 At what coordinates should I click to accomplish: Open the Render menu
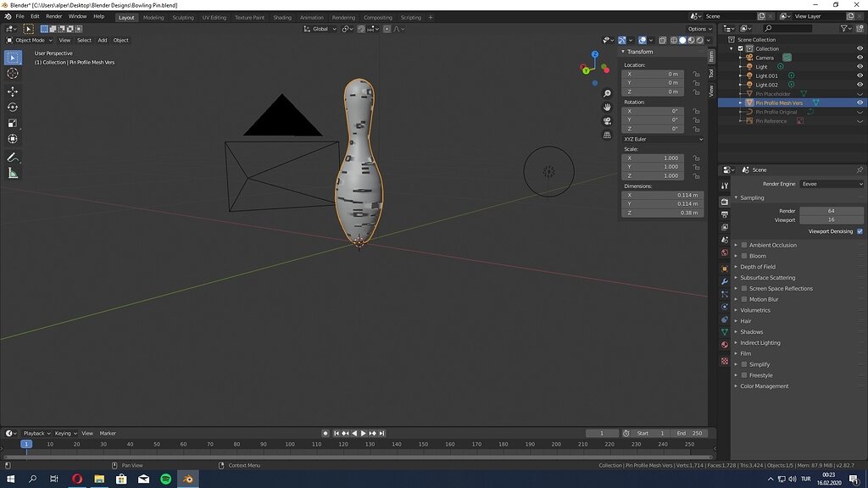click(53, 16)
